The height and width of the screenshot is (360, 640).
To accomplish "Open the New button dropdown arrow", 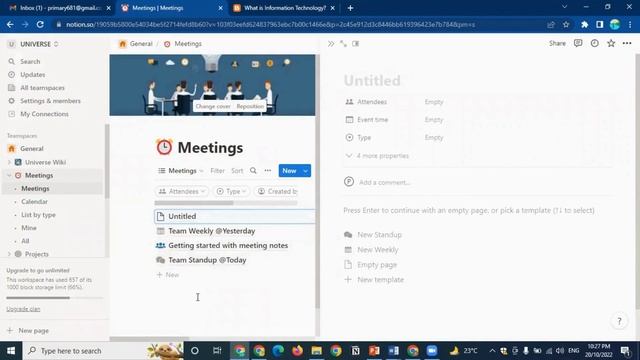I will coord(305,171).
